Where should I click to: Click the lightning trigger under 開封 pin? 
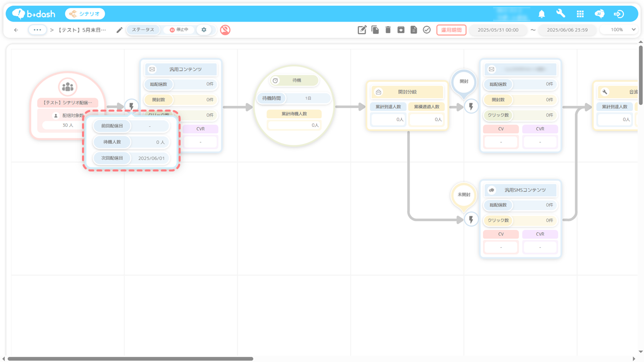[471, 107]
